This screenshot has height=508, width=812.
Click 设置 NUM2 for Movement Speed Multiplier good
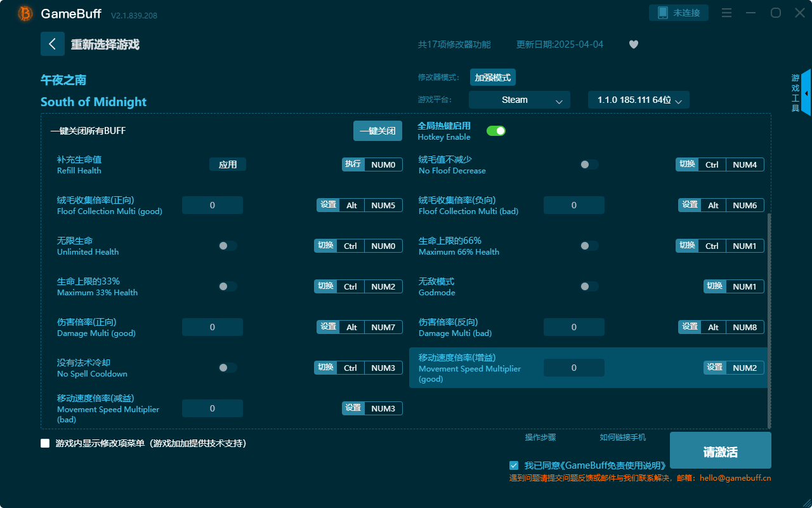(734, 367)
